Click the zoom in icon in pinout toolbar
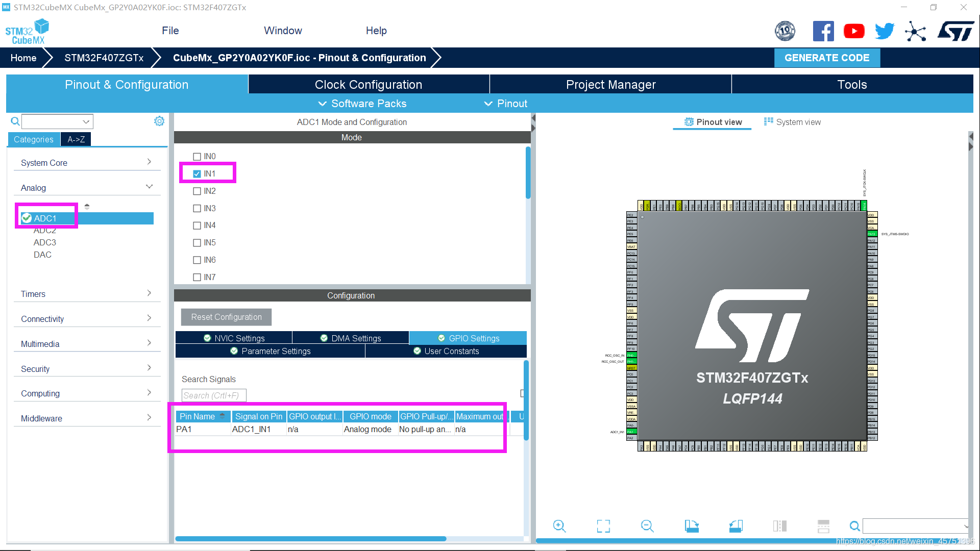Screen dimensions: 980x551 coord(559,526)
